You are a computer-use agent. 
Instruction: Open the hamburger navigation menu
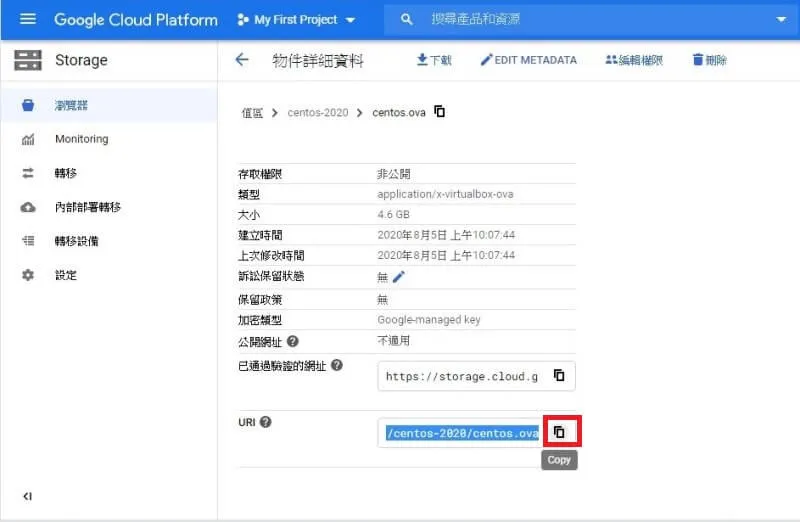(28, 19)
